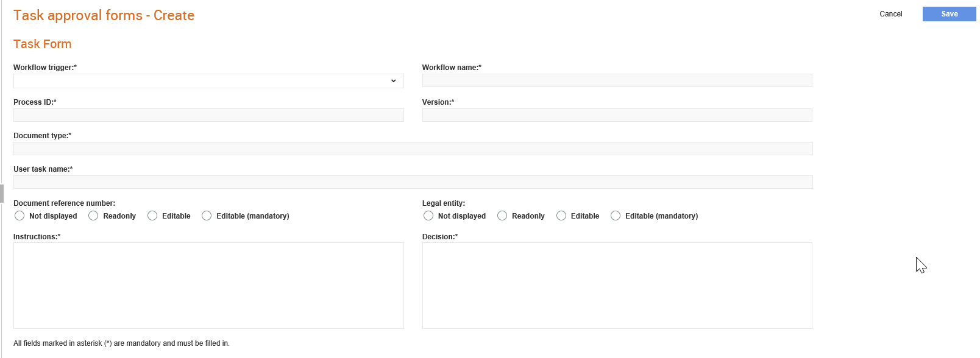Viewport: 980px width, 358px height.
Task: Click inside the Instructions text area
Action: (x=208, y=286)
